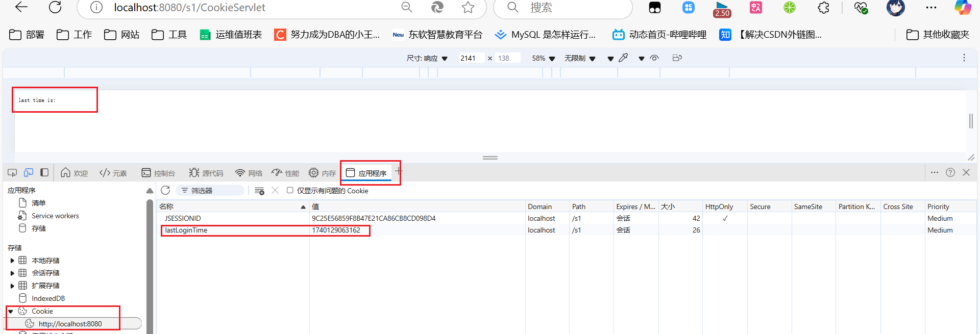Open DevTools help

[950, 172]
